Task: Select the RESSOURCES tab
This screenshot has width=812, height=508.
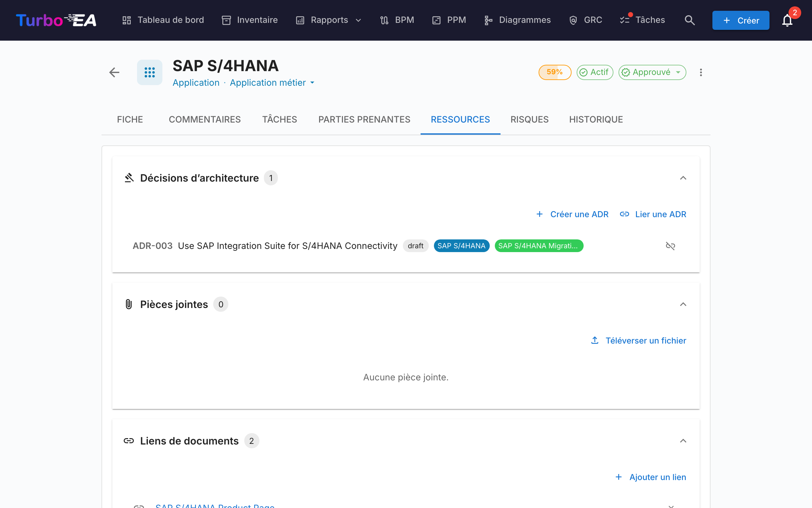Action: tap(460, 119)
